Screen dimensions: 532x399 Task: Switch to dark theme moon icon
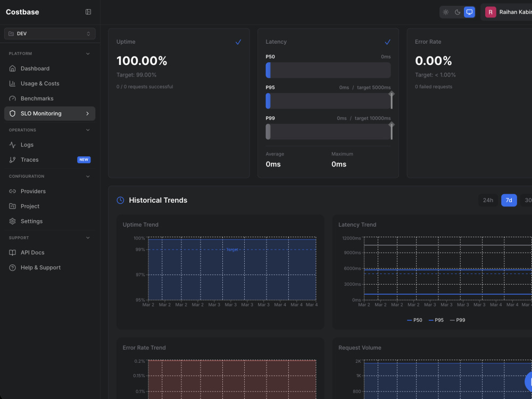(458, 12)
